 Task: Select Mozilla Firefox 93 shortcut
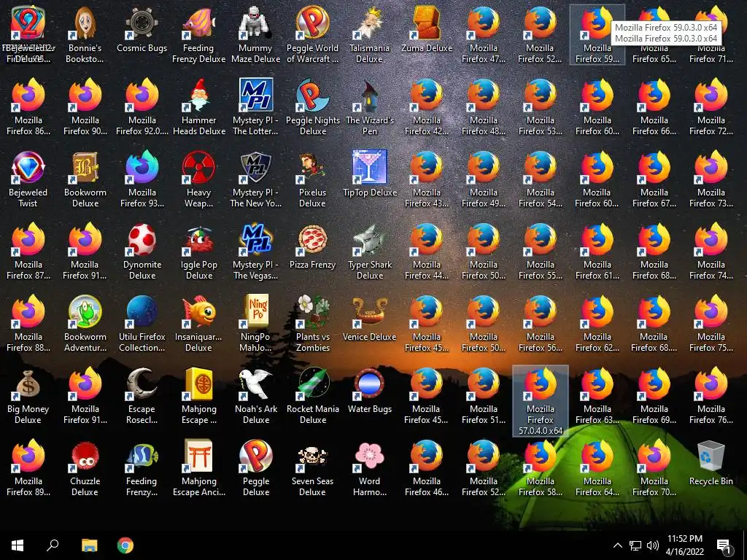click(x=142, y=179)
